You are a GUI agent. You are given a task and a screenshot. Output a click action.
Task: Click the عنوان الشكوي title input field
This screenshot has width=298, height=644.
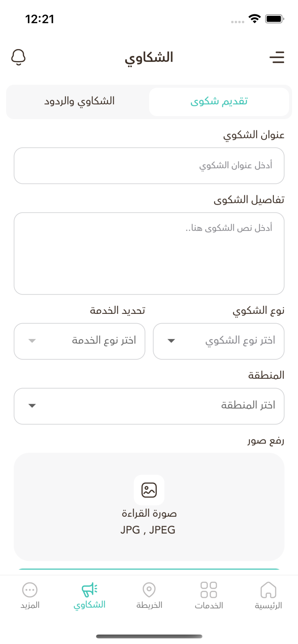pos(149,166)
